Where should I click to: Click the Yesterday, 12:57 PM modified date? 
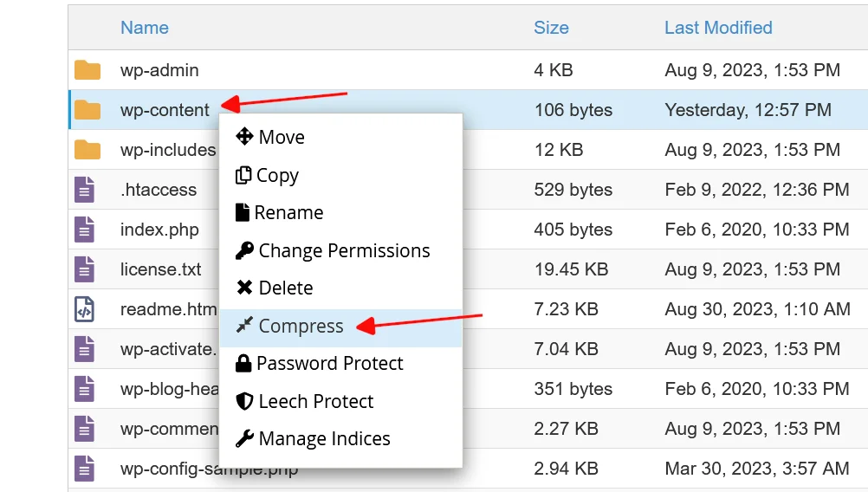[748, 110]
